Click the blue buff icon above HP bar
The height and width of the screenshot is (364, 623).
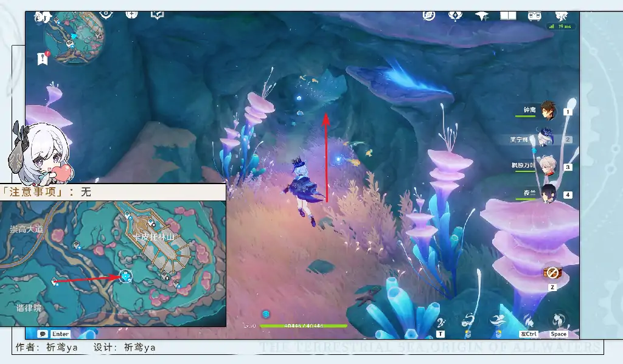click(x=266, y=314)
